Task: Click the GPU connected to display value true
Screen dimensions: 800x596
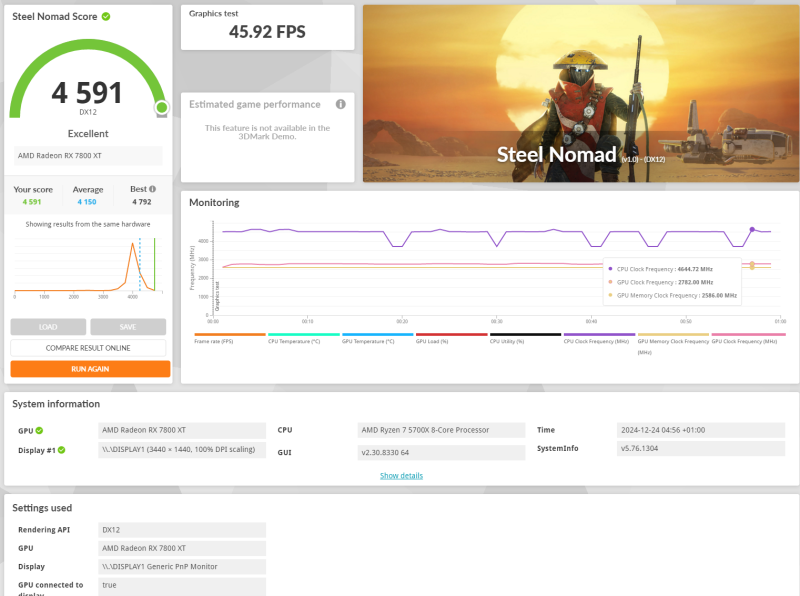Action: (182, 585)
